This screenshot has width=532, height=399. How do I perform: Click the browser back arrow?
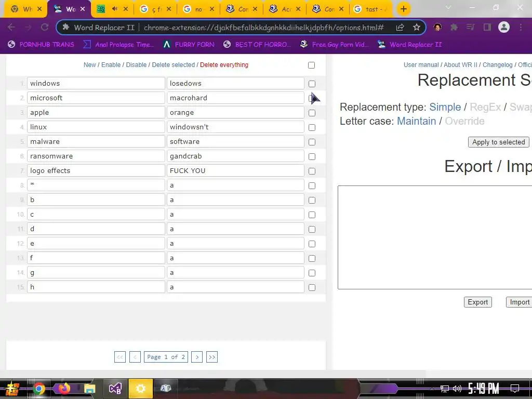tap(11, 27)
